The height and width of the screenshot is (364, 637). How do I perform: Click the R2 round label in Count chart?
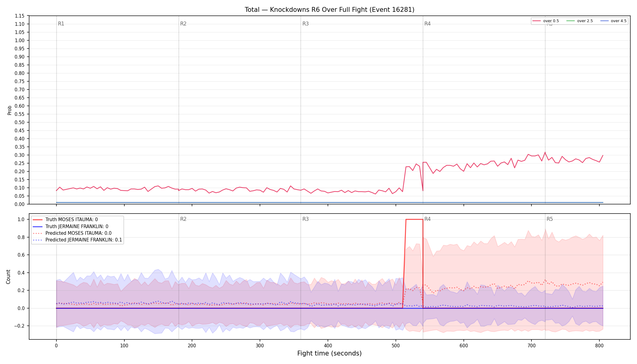[183, 219]
